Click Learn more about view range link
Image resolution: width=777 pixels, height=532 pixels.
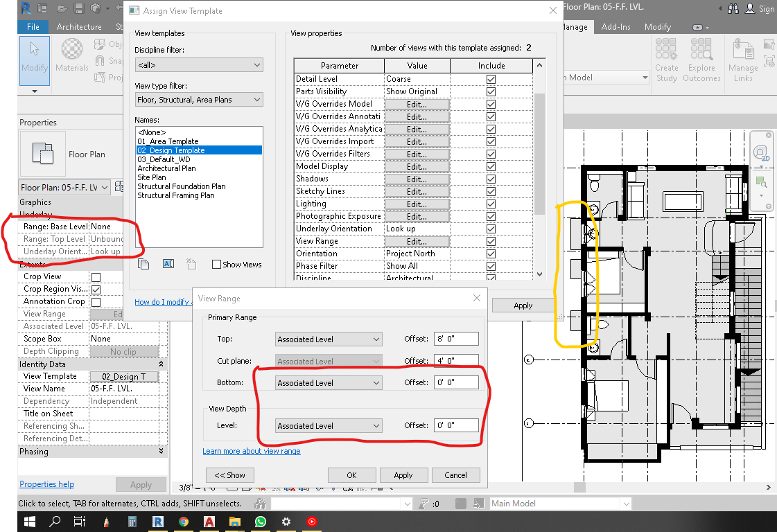pyautogui.click(x=251, y=450)
